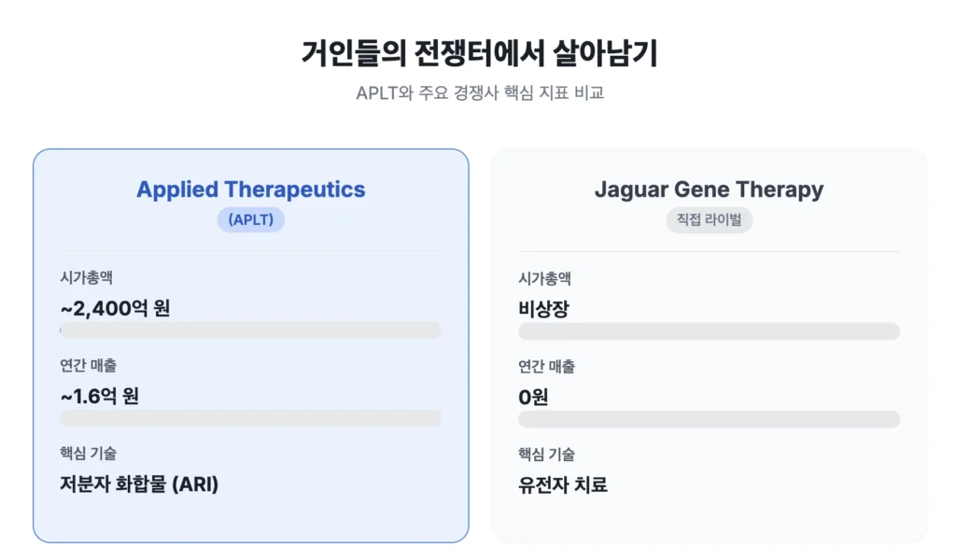The width and height of the screenshot is (956, 560).
Task: Click the 연간 매출 label in Jaguar card
Action: click(x=546, y=367)
